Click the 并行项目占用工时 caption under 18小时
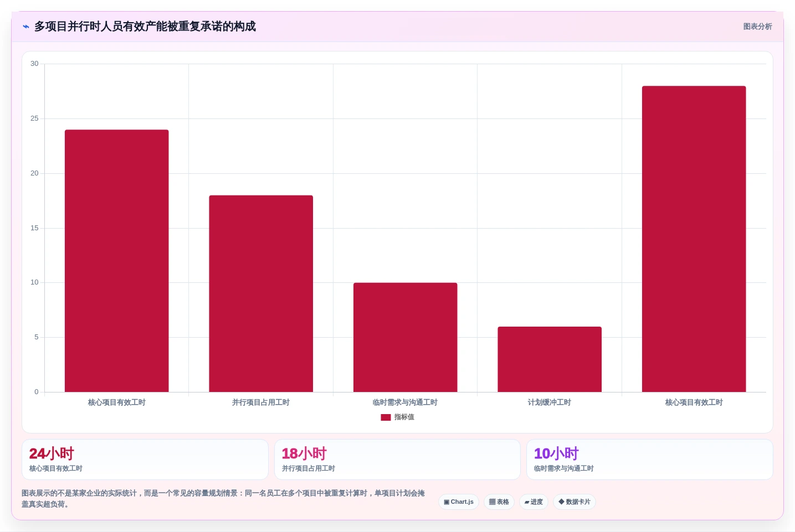The image size is (795, 532). coord(309,468)
